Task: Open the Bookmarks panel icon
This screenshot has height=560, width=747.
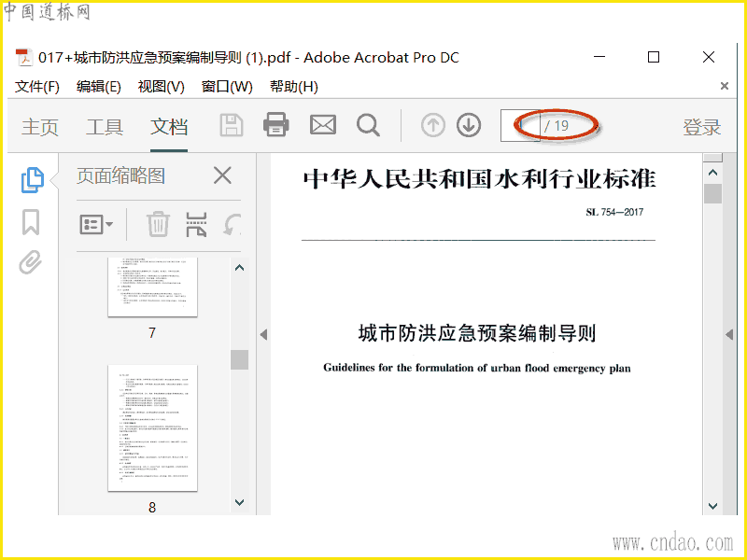Action: pos(31,222)
